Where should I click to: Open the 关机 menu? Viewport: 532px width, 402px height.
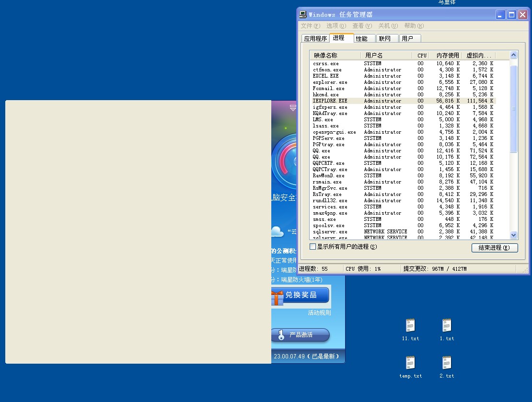(x=388, y=26)
